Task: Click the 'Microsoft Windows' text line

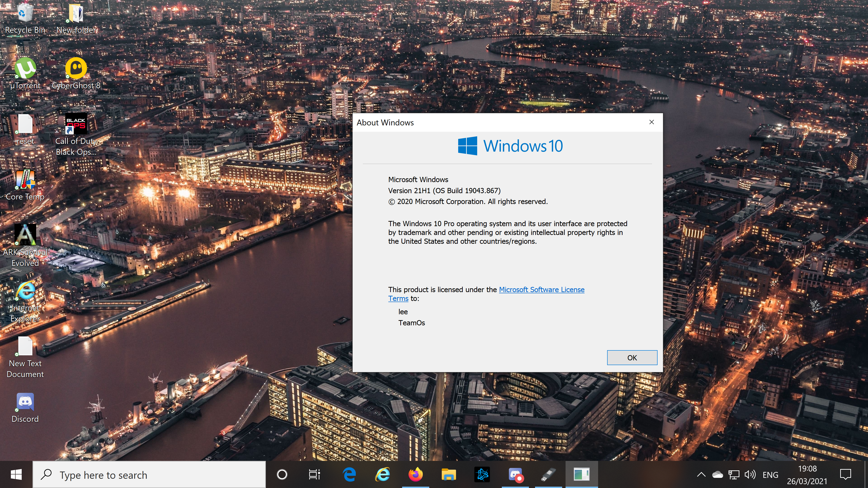Action: [418, 180]
